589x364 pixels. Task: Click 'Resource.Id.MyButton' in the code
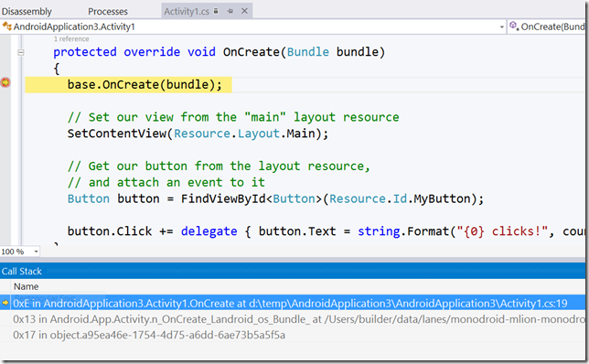pyautogui.click(x=400, y=198)
